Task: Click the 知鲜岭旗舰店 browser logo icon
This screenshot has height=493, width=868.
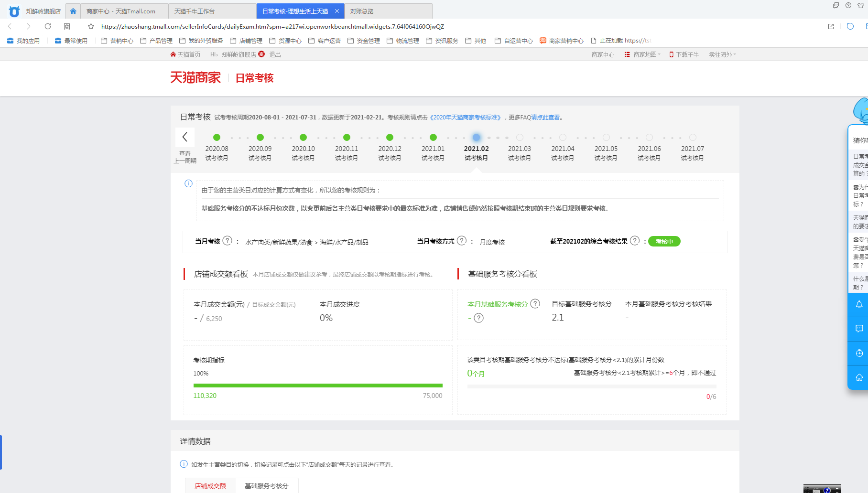Action: coord(14,11)
